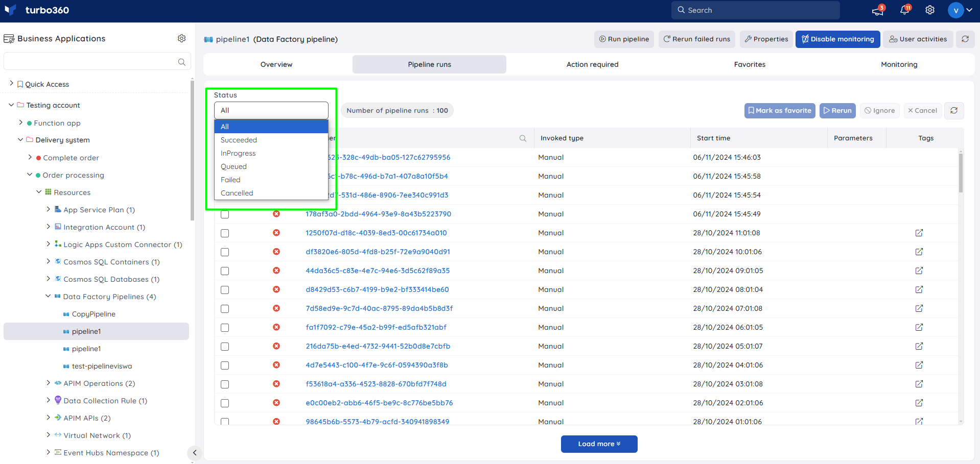980x464 pixels.
Task: Collapse the Testing account node
Action: coord(11,105)
